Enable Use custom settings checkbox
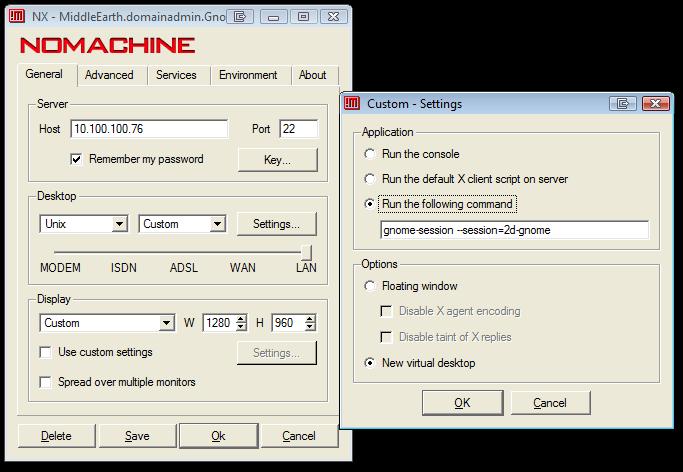The width and height of the screenshot is (683, 472). 45,352
